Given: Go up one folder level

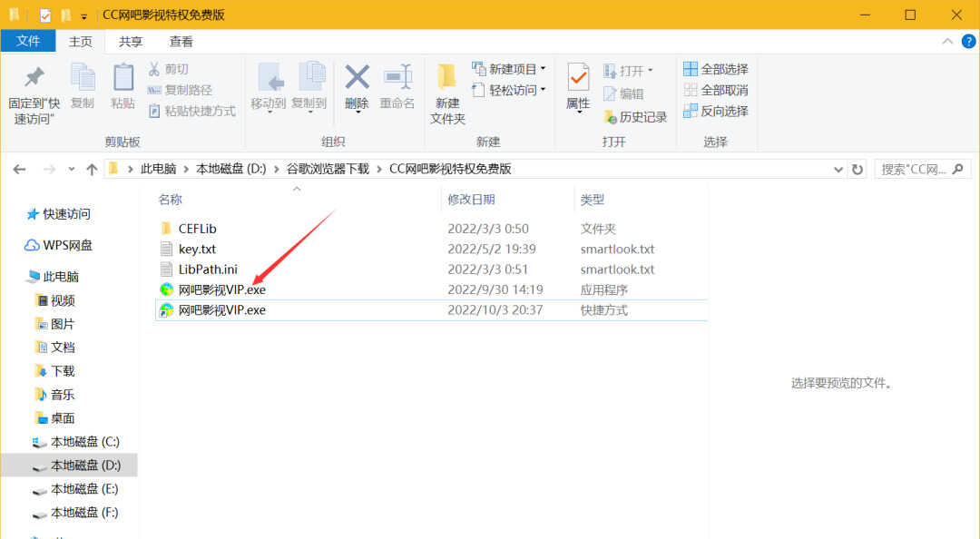Looking at the screenshot, I should [x=92, y=169].
